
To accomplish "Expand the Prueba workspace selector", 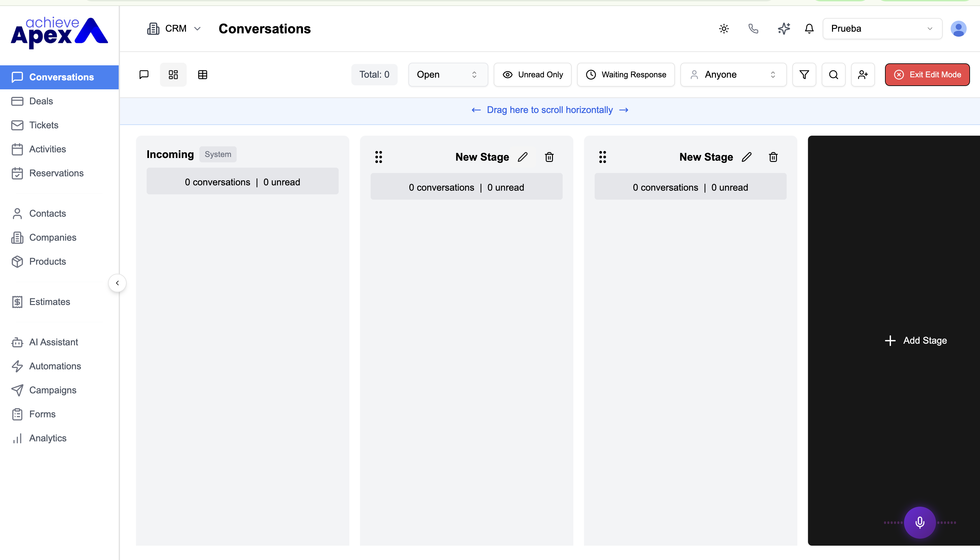I will [x=882, y=28].
